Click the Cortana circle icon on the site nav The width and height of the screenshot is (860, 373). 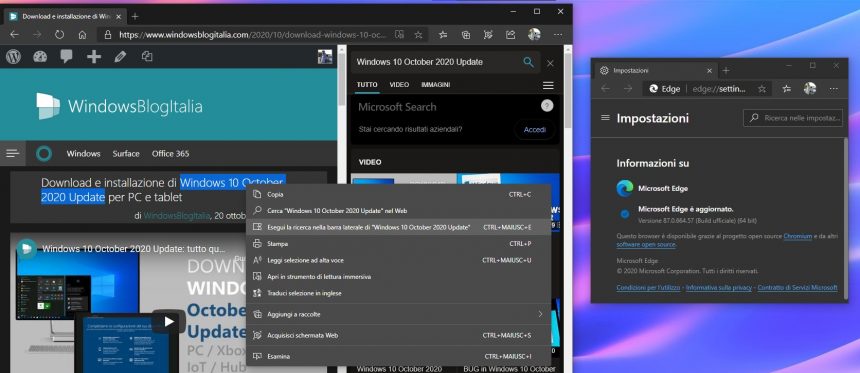pos(44,154)
